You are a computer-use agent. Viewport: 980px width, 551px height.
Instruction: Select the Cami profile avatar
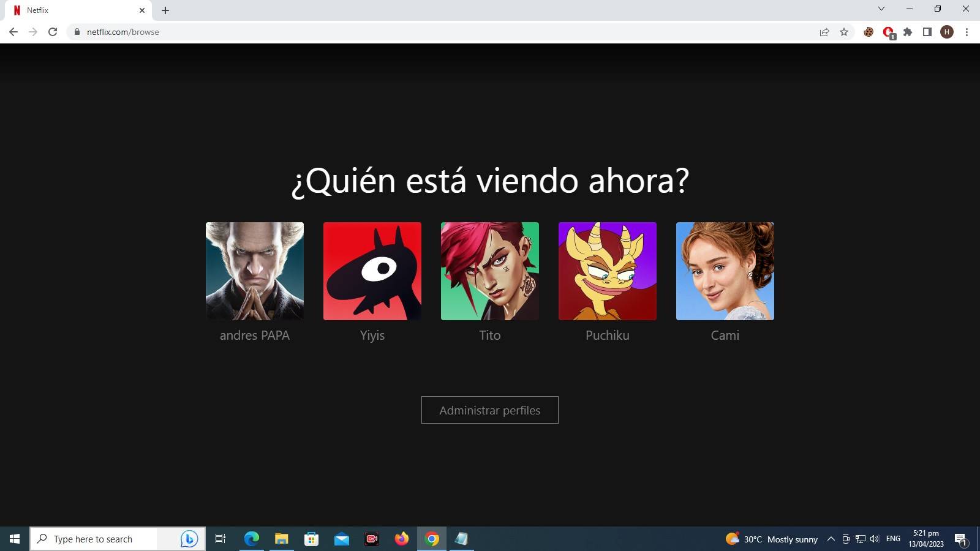[725, 271]
